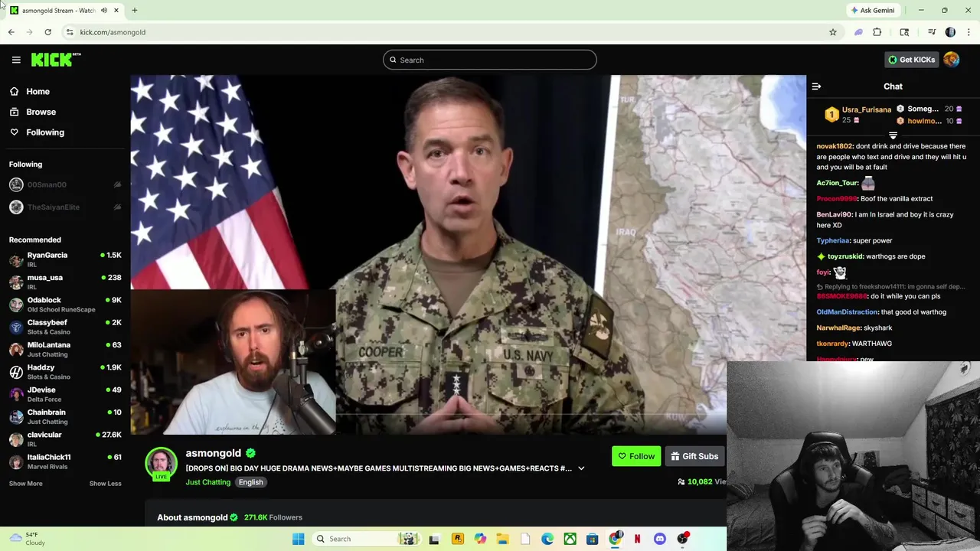Open the Chrome three-dot menu

pos(969,32)
